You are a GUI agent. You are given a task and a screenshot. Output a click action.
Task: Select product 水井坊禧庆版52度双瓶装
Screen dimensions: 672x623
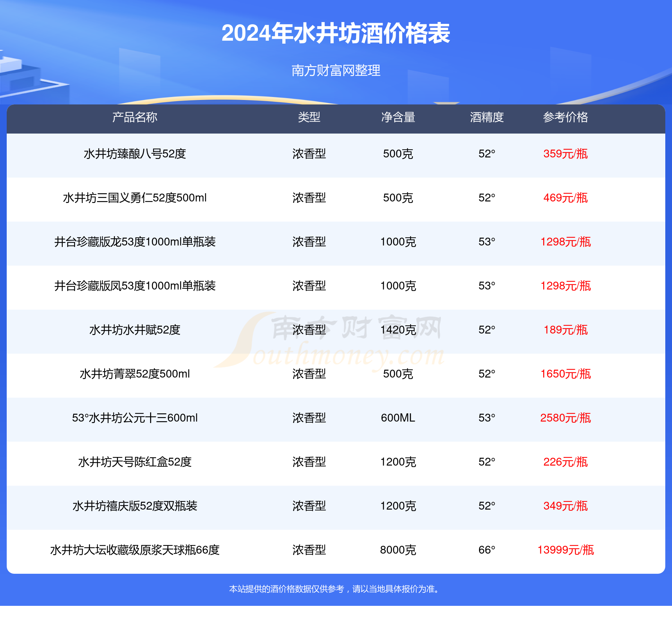coord(135,506)
